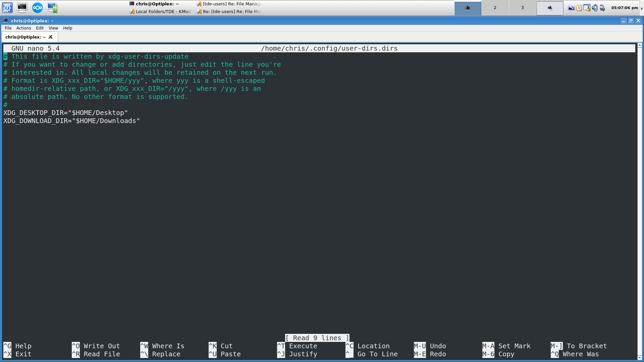644x362 pixels.
Task: Click the terminal scrollbar down arrow
Action: (640, 358)
